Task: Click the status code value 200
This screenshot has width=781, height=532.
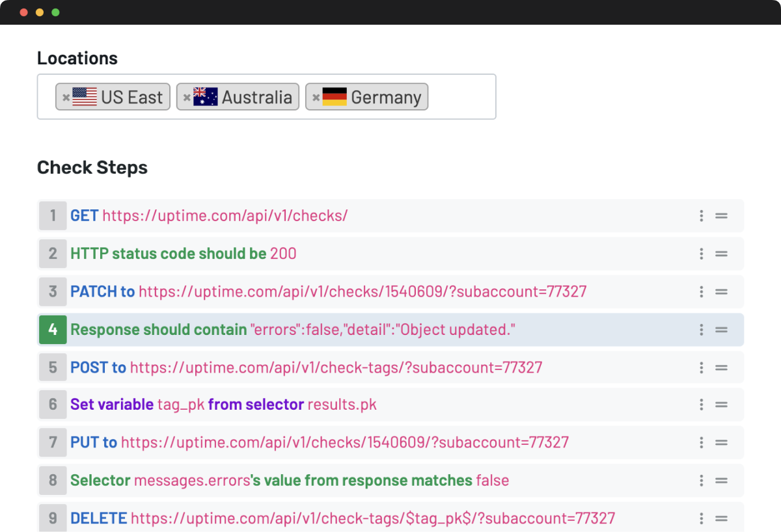Action: pos(283,254)
